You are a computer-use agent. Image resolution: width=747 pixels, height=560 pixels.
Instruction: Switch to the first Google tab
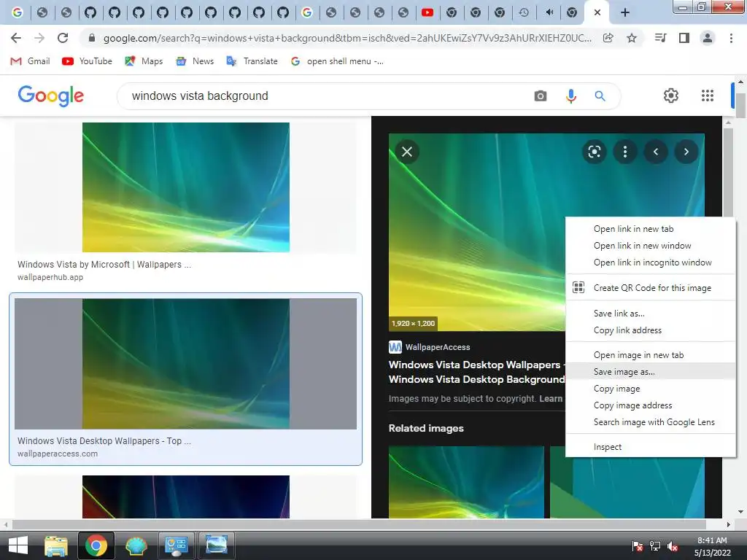tap(18, 13)
